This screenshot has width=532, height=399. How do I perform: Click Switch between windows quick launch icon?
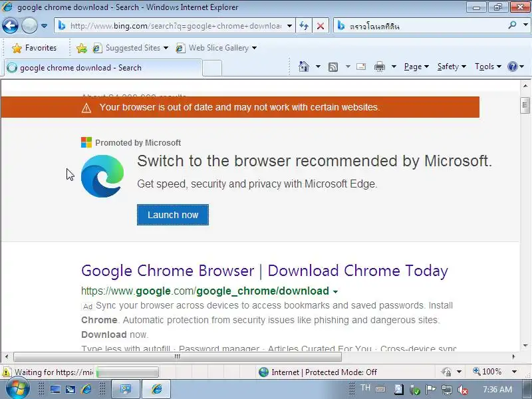(x=70, y=390)
